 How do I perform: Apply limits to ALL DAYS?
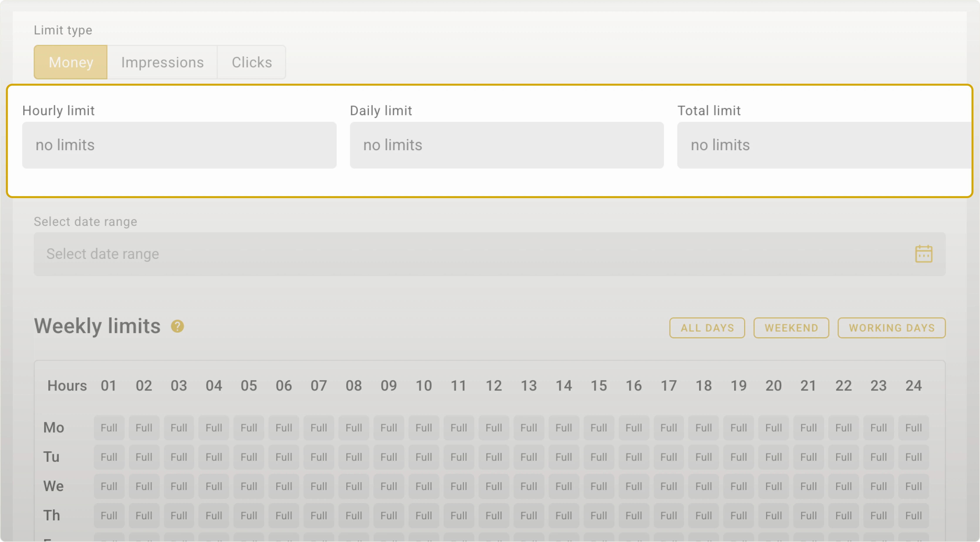tap(707, 327)
